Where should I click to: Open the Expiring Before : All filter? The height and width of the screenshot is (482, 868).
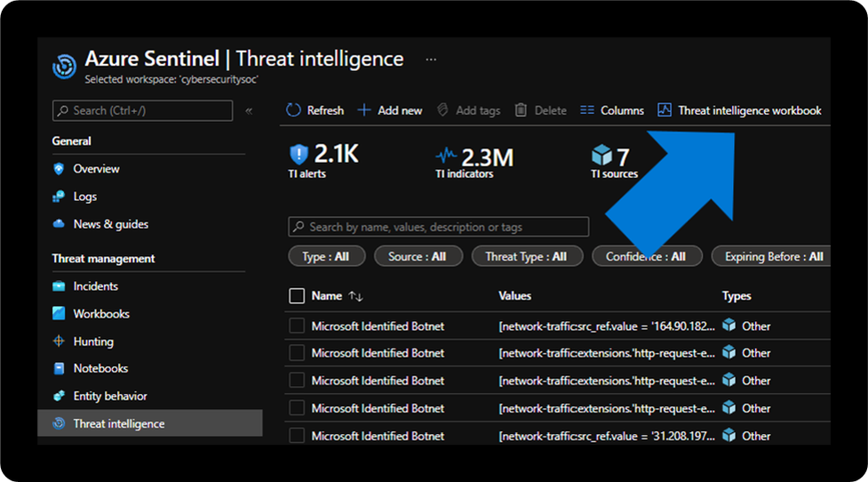tap(772, 256)
